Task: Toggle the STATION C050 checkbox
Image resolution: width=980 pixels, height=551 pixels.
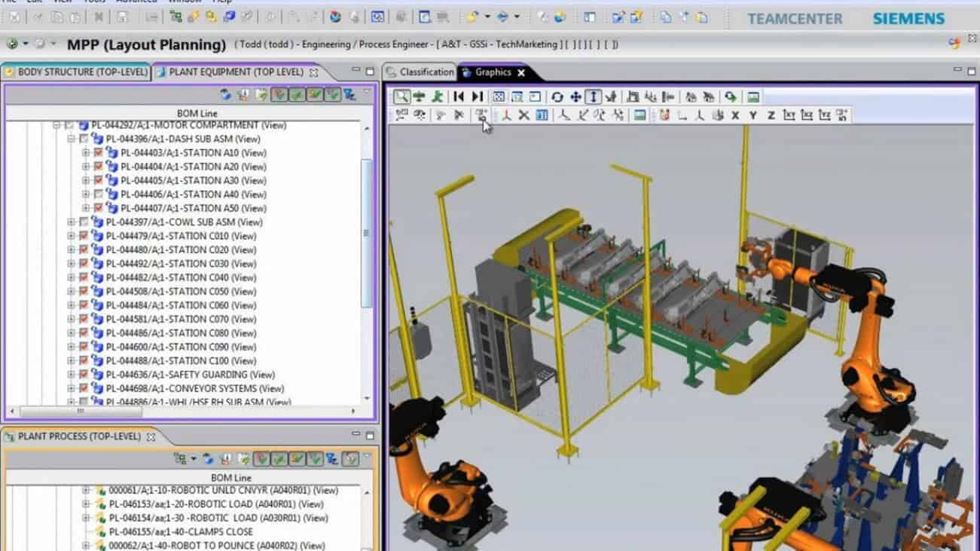Action: point(84,291)
